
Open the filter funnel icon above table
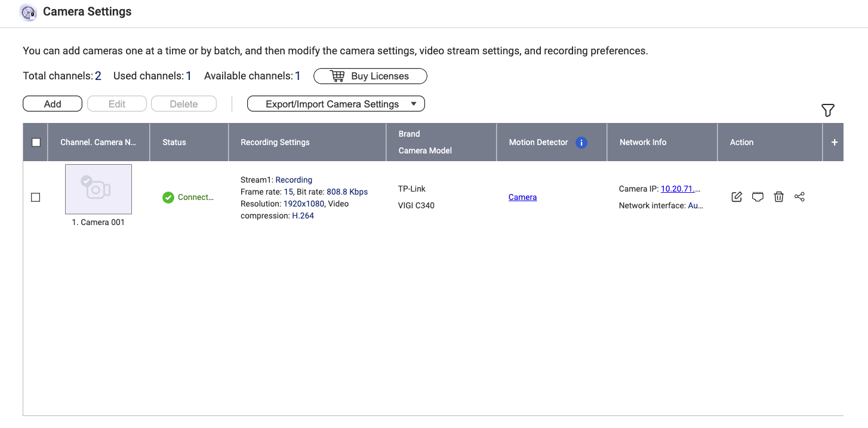point(827,110)
